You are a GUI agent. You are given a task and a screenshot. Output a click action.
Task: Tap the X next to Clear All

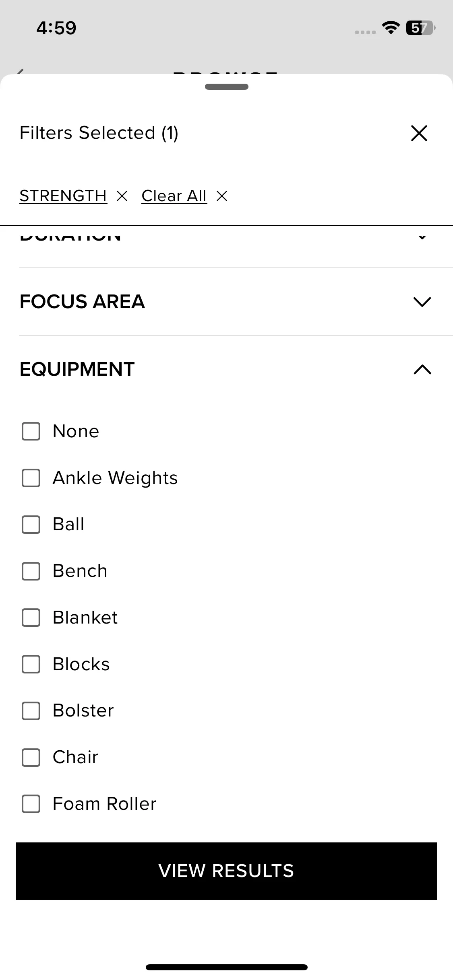(x=222, y=196)
